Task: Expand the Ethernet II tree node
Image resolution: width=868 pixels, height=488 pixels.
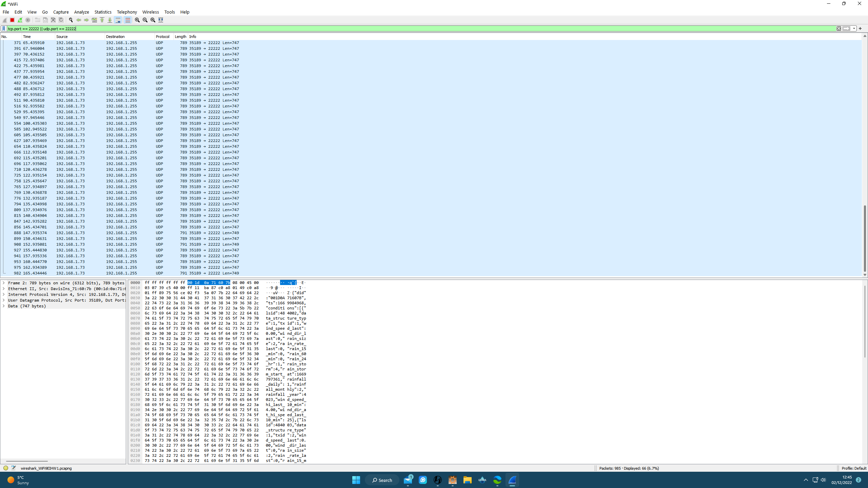Action: coord(4,289)
